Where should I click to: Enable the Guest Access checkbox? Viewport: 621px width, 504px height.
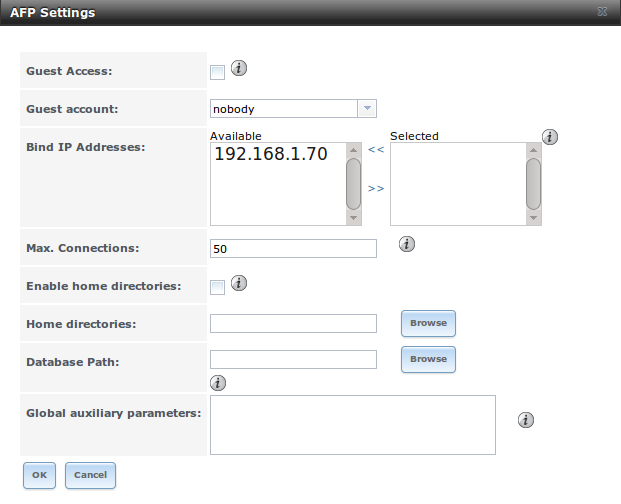point(217,72)
